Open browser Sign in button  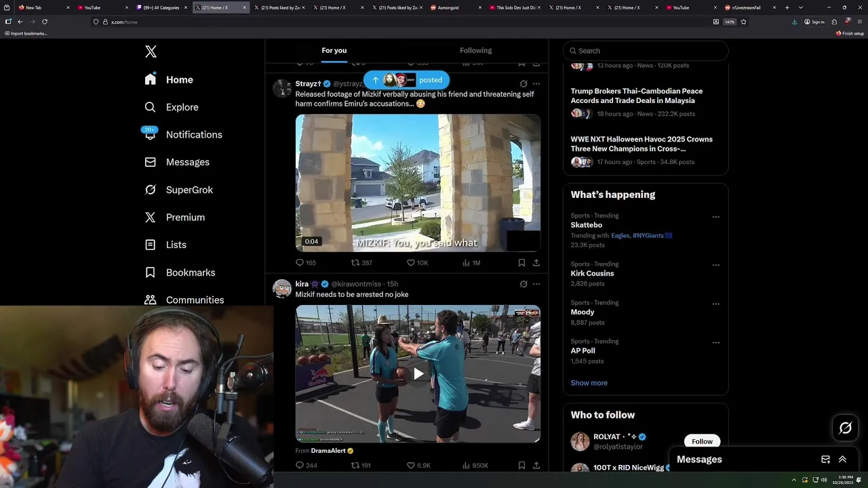[x=814, y=22]
